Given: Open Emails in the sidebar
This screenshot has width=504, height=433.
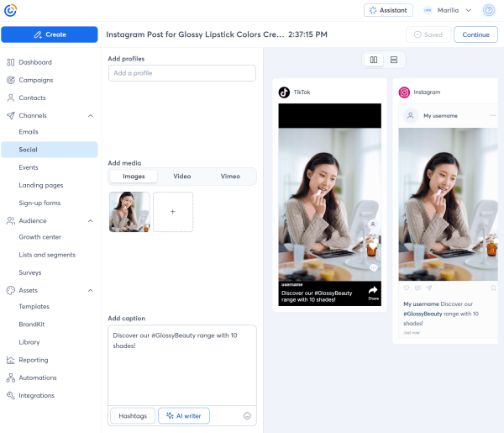Looking at the screenshot, I should tap(29, 132).
